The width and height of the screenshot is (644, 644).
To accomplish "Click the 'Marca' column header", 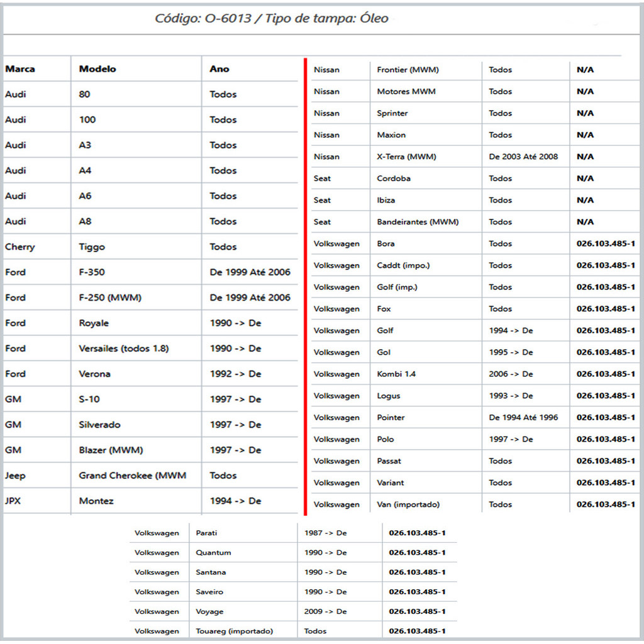I will [x=20, y=69].
